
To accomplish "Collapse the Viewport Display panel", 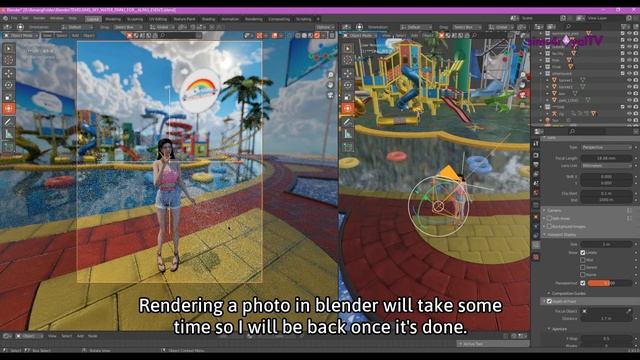I will (561, 235).
